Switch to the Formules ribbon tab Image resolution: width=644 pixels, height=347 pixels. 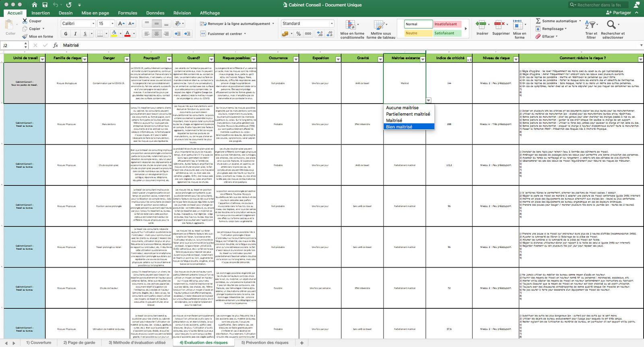(128, 13)
